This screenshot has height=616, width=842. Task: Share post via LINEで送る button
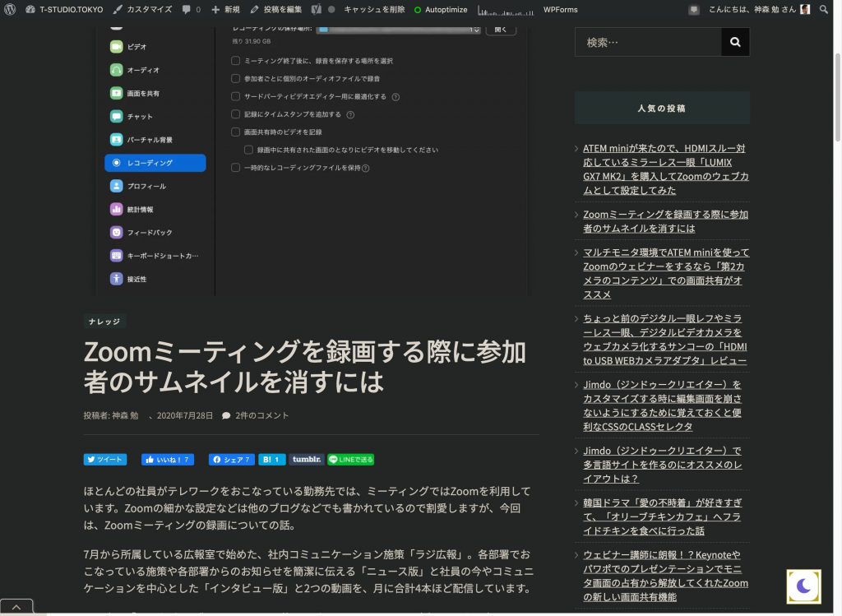point(350,459)
